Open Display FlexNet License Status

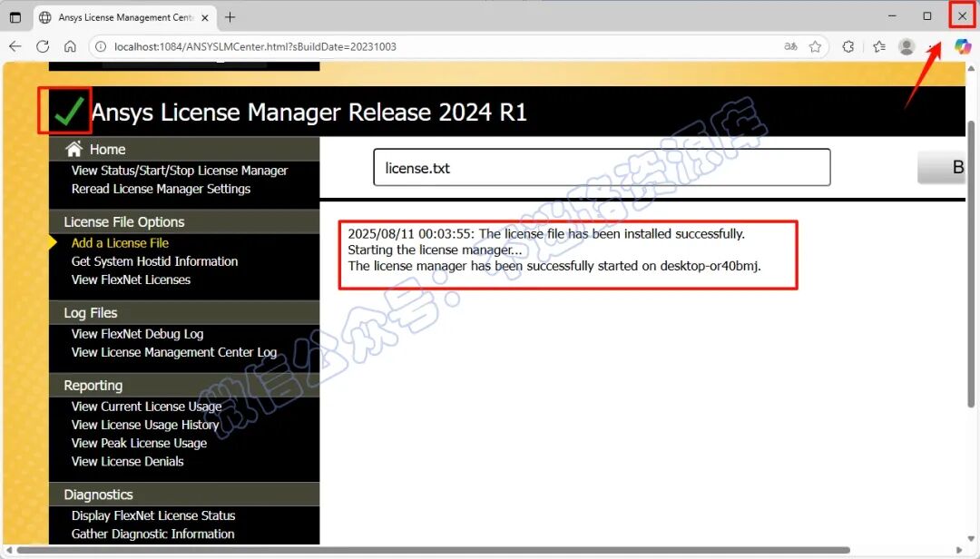(153, 515)
